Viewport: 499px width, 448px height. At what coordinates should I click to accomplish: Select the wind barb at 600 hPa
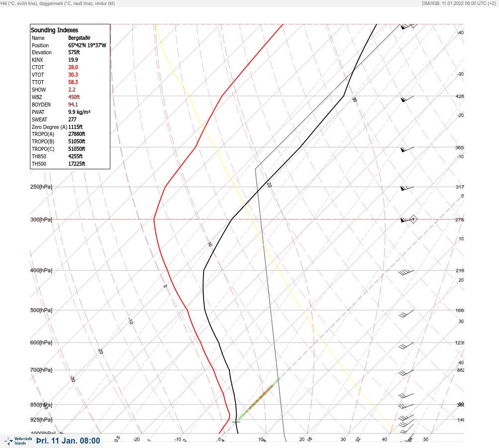pos(406,345)
